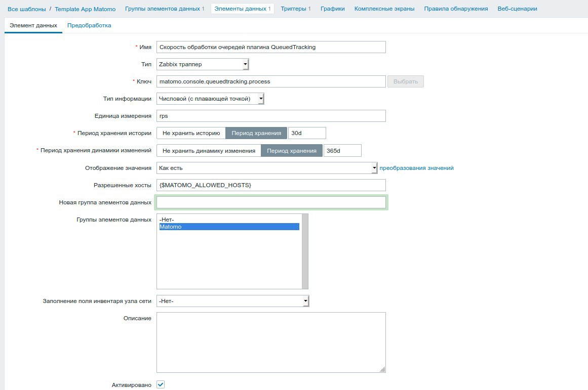The image size is (588, 390).
Task: Click the 'Ключ' key input field
Action: (x=271, y=81)
